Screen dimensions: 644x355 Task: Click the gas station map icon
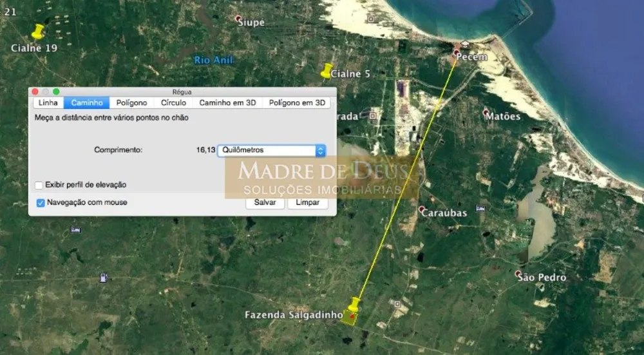(104, 278)
